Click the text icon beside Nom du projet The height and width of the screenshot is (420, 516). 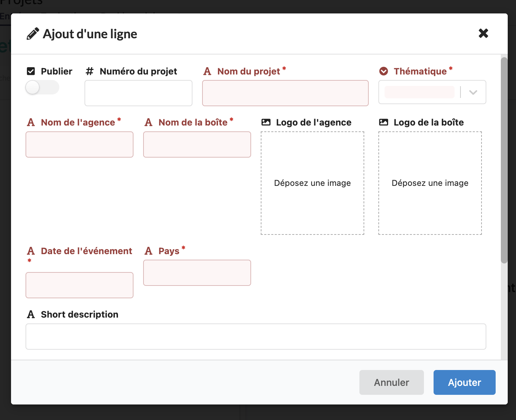[207, 71]
